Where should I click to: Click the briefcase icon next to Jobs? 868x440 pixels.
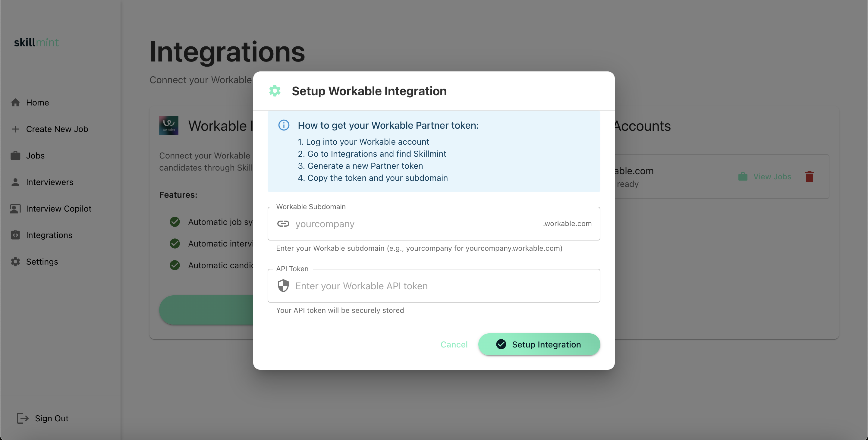[15, 155]
